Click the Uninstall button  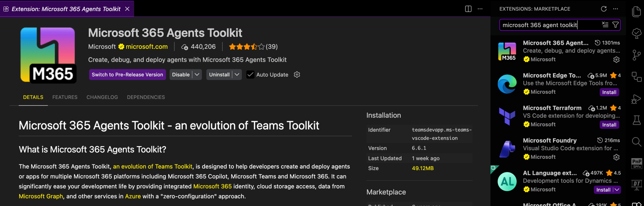(219, 75)
